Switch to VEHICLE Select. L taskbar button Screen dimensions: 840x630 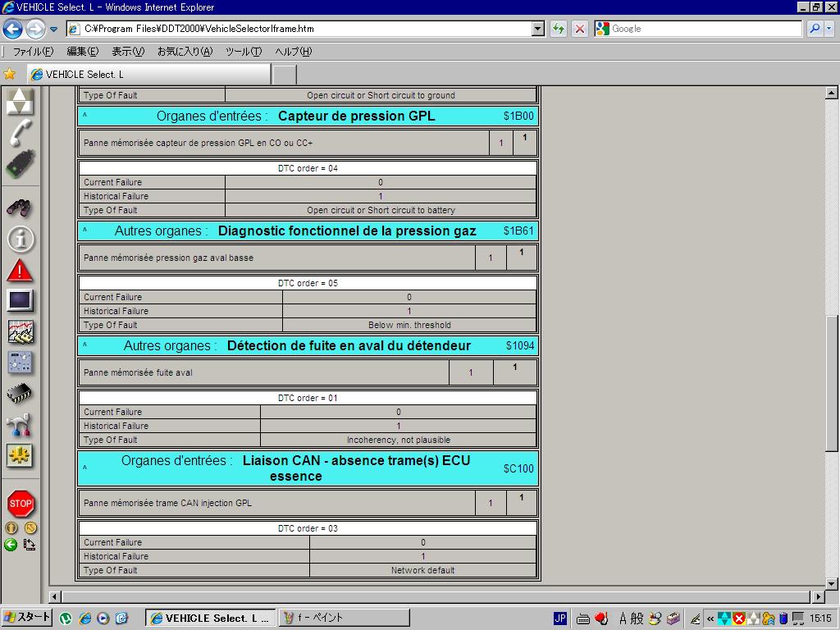(x=211, y=619)
